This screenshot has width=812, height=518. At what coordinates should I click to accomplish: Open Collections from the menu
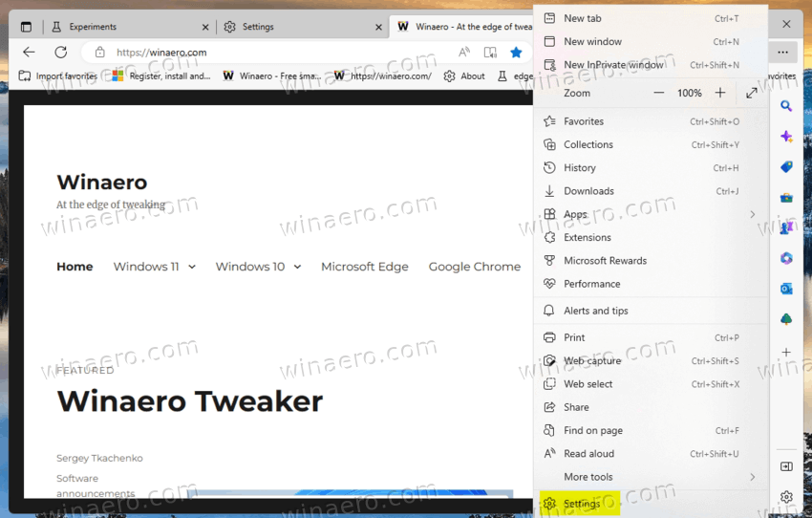[651, 144]
